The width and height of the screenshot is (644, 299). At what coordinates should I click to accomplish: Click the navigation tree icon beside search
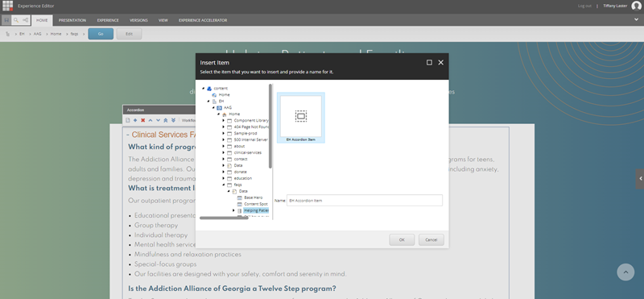pos(26,20)
